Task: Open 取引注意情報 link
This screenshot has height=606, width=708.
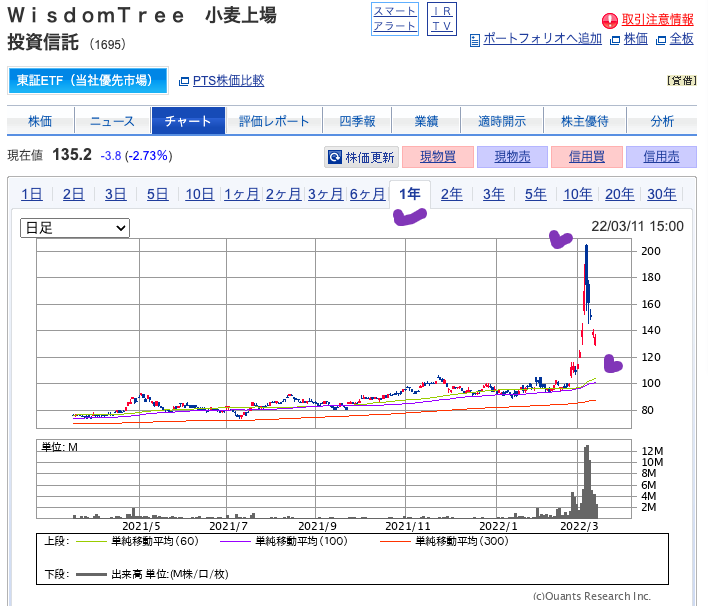Action: (657, 20)
